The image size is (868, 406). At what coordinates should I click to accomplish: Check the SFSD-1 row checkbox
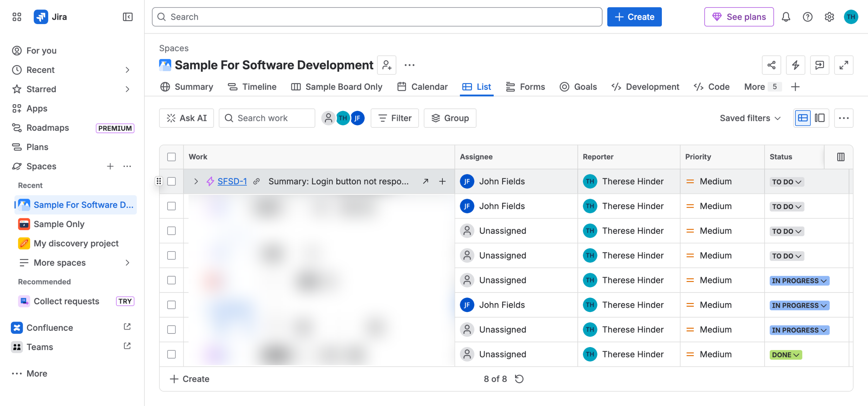coord(172,182)
